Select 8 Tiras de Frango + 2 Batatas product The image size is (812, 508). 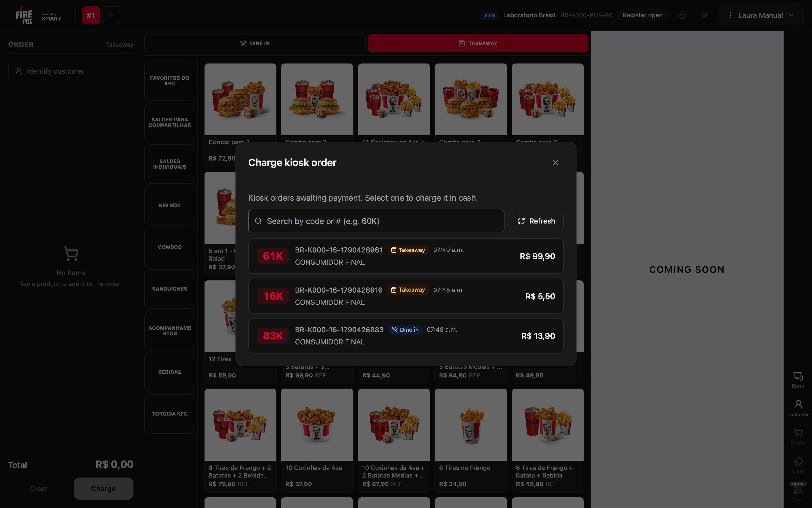tap(240, 440)
